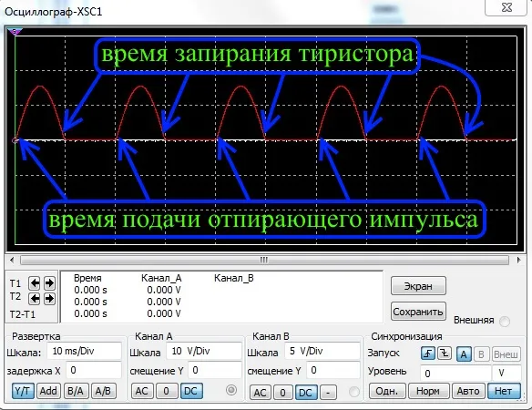Image resolution: width=532 pixels, height=410 pixels.
Task: Move cursor T1 left with its arrow
Action: click(x=35, y=282)
